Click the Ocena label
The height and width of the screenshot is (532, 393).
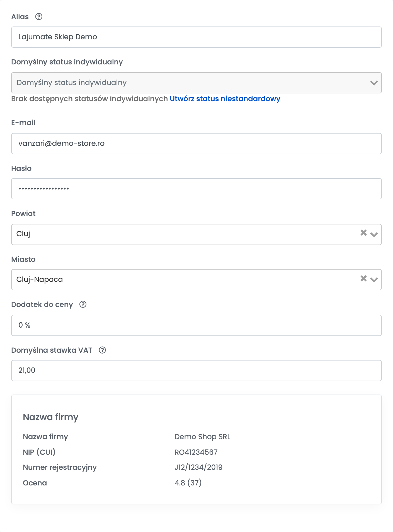pos(35,483)
